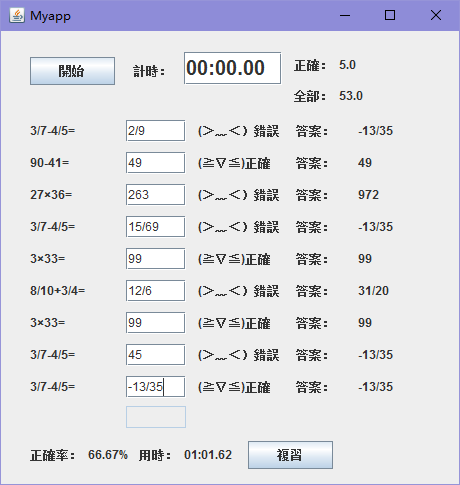460x485 pixels.
Task: Click the 答案 value 49 in 90-41 row
Action: pyautogui.click(x=365, y=163)
